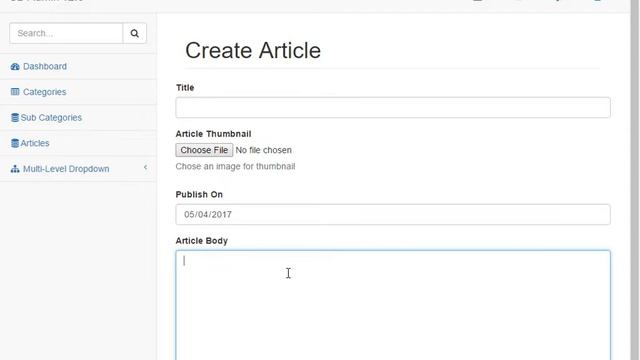This screenshot has width=640, height=360.
Task: Click into the Title input field
Action: 393,107
